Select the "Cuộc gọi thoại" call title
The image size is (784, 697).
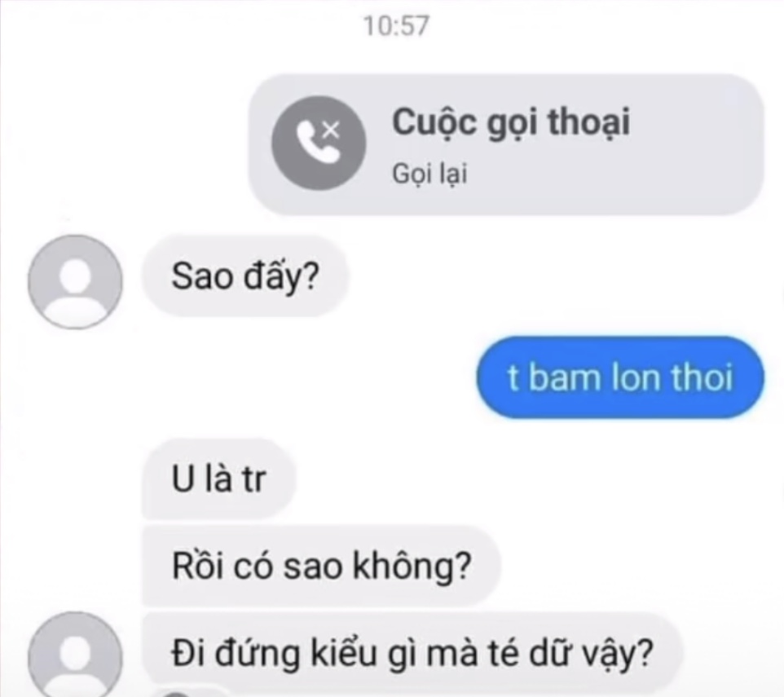tap(511, 122)
